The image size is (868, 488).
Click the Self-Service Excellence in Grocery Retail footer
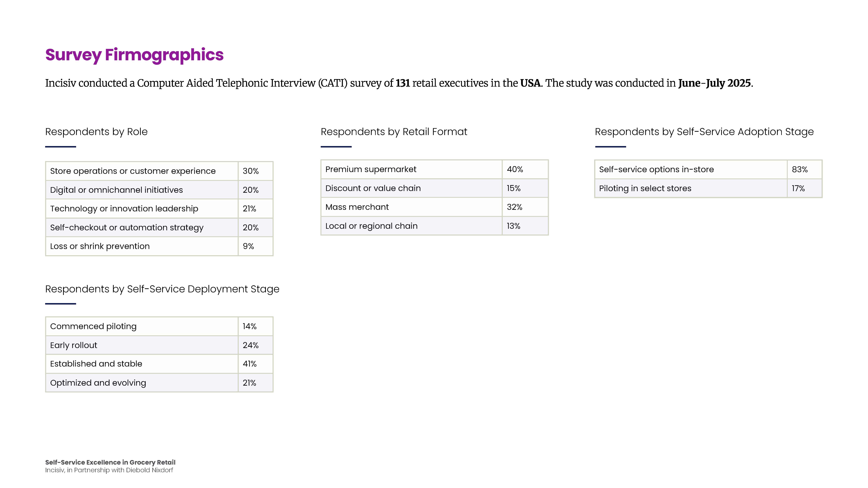110,462
